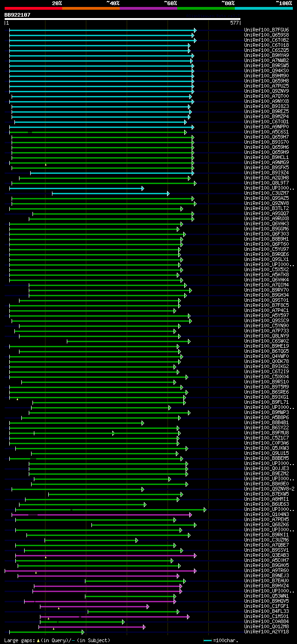This screenshot has height=644, width=297.
Task: Click label UniRef100_Q53WN1
Action: click(x=266, y=596)
